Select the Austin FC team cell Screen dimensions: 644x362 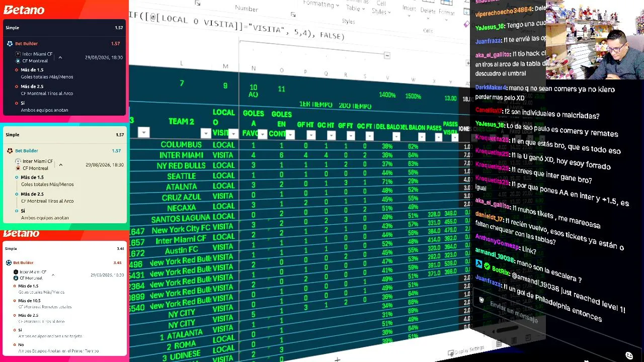183,249
